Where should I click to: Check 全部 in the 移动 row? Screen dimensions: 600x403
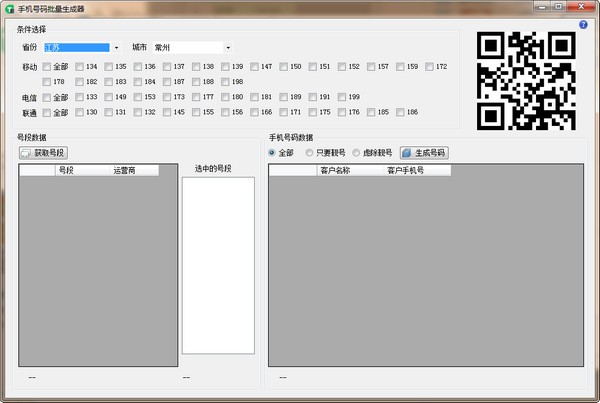(x=47, y=67)
